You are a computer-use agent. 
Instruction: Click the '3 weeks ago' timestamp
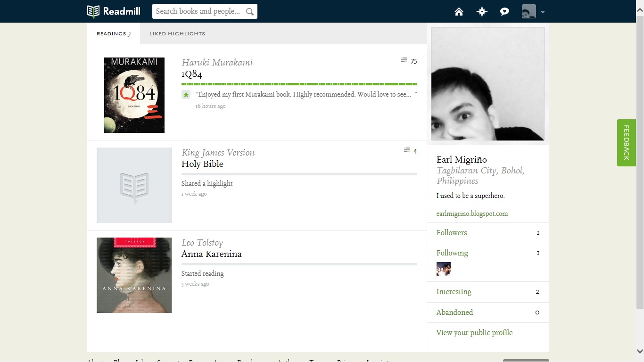[195, 284]
